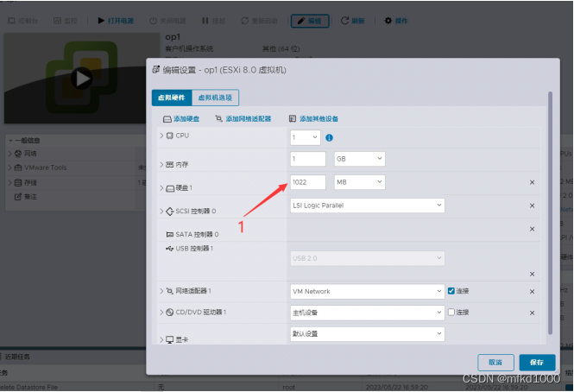Click the CPU chip icon
This screenshot has height=392, width=574.
pyautogui.click(x=170, y=136)
